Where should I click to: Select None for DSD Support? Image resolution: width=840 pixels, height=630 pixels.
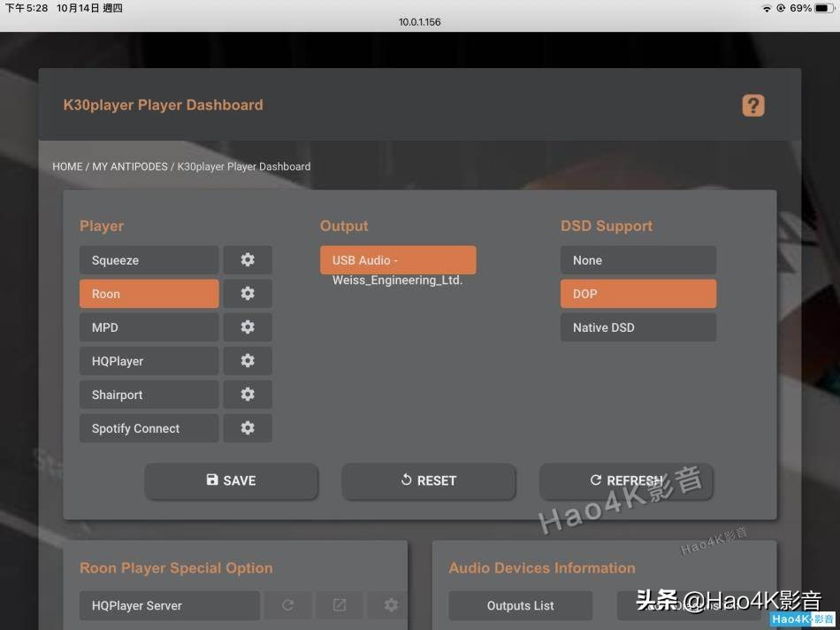pyautogui.click(x=638, y=259)
